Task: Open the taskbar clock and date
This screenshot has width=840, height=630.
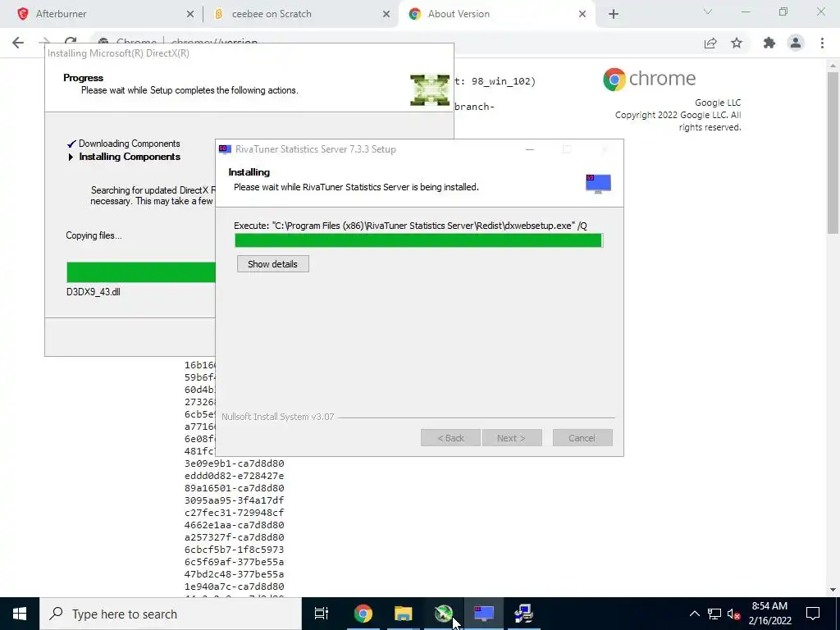Action: tap(769, 614)
